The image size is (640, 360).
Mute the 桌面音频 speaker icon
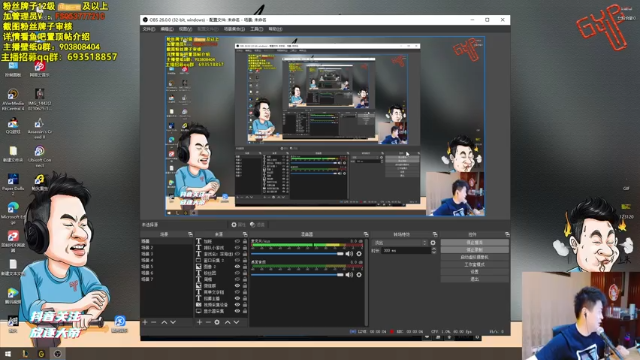coord(349,275)
